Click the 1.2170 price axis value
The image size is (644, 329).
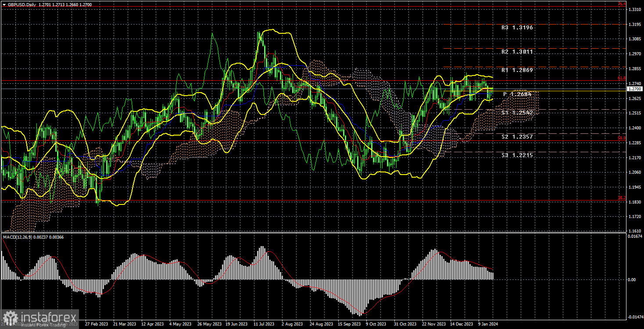(635, 157)
